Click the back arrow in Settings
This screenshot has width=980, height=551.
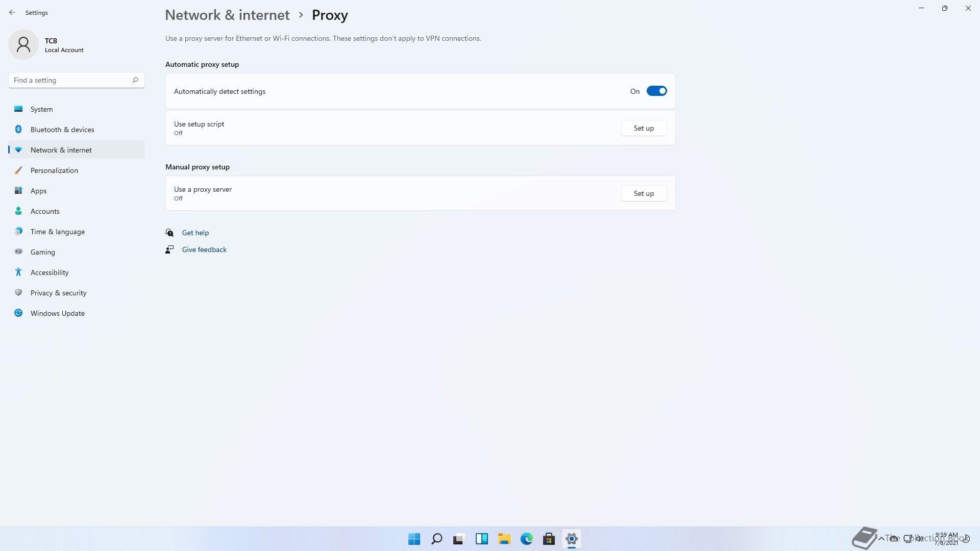[12, 12]
